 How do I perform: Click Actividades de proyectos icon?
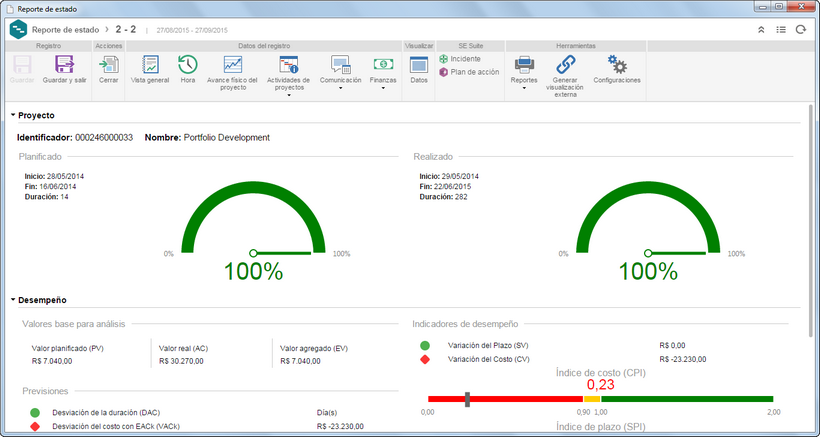pos(288,65)
